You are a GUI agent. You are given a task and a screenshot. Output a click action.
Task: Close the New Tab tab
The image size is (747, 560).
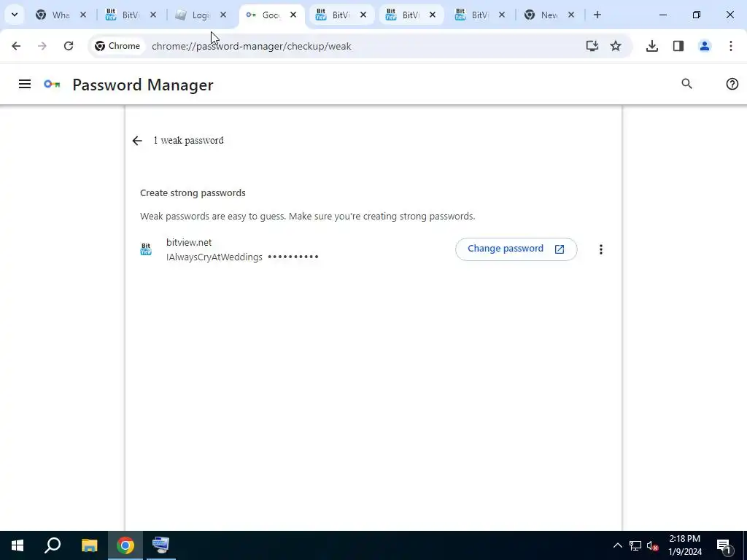[x=571, y=15]
